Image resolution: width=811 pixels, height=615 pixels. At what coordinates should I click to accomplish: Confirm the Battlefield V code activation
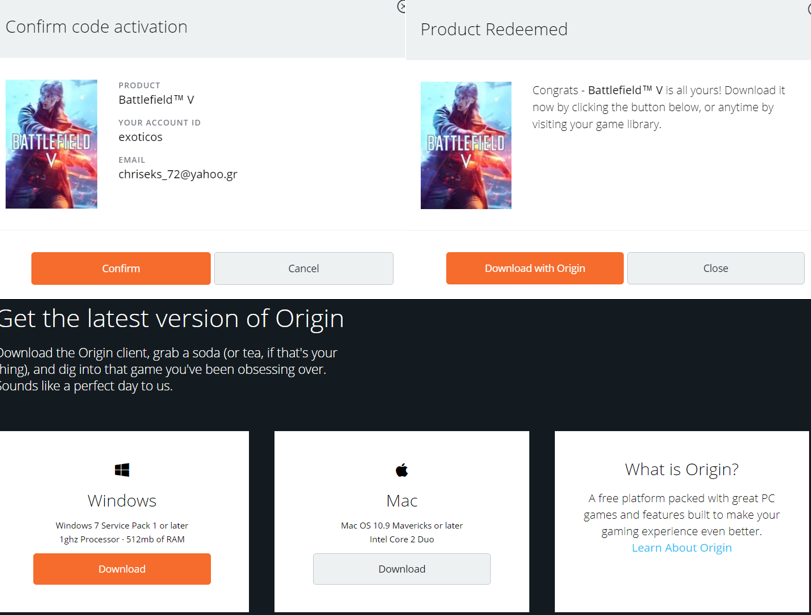click(121, 268)
